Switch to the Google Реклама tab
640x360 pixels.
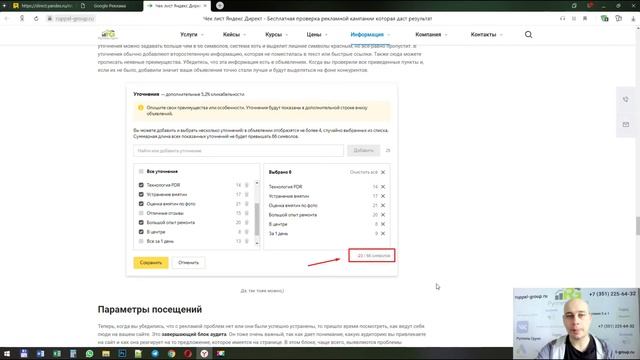click(109, 6)
